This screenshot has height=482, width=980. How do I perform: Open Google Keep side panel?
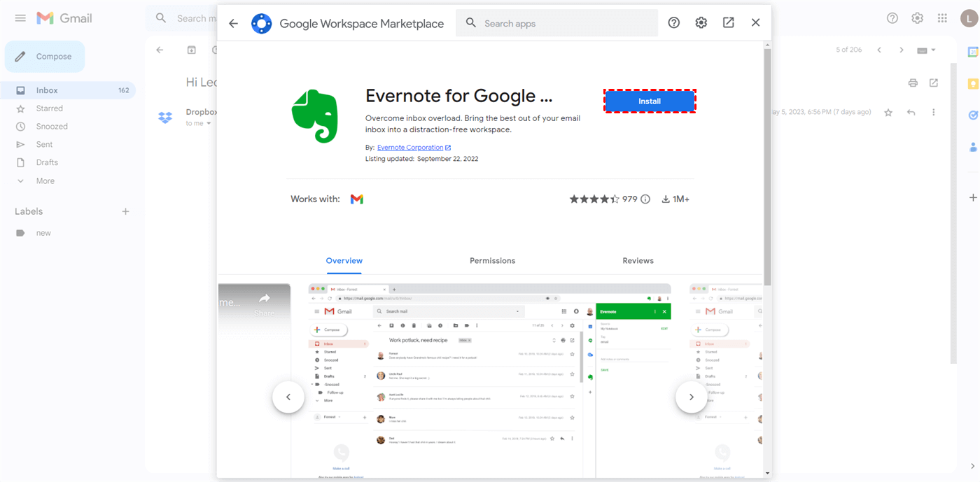coord(973,84)
